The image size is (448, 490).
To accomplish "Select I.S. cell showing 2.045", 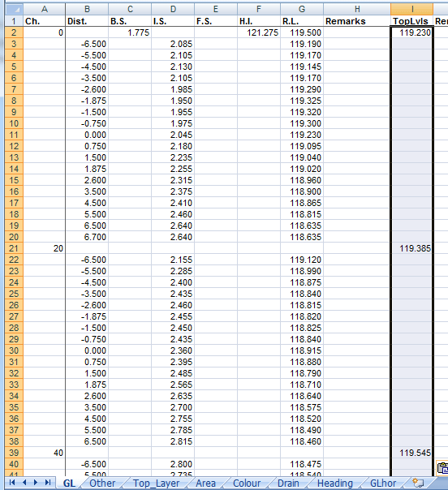I will click(173, 135).
